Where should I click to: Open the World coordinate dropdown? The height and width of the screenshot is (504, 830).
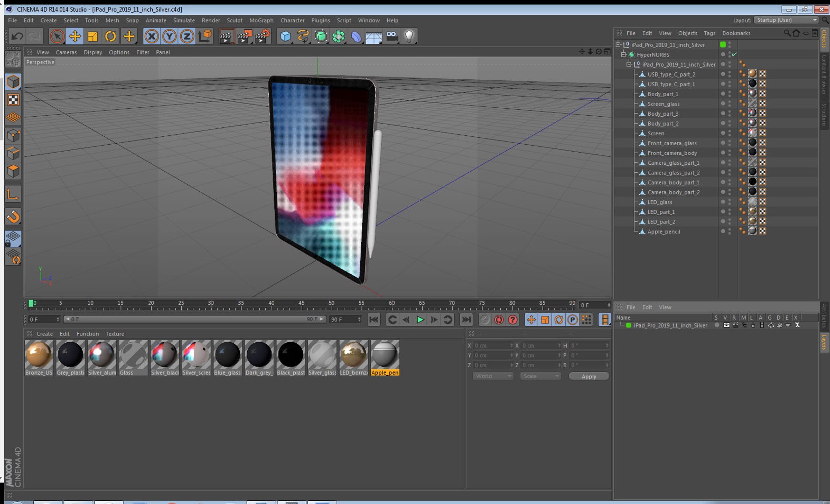coord(493,376)
